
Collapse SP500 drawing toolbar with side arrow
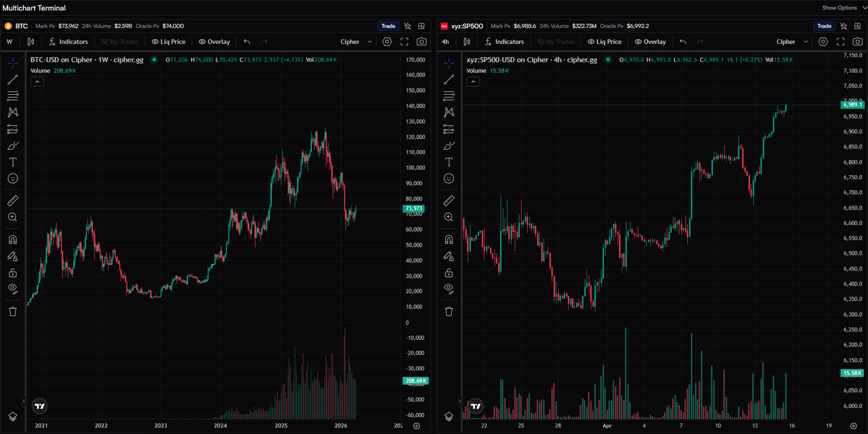click(460, 401)
